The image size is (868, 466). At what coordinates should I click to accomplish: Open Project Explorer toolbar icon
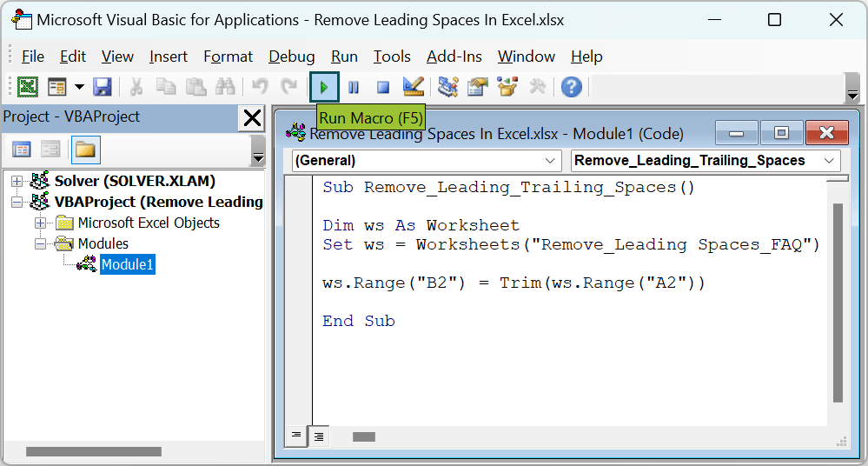447,87
